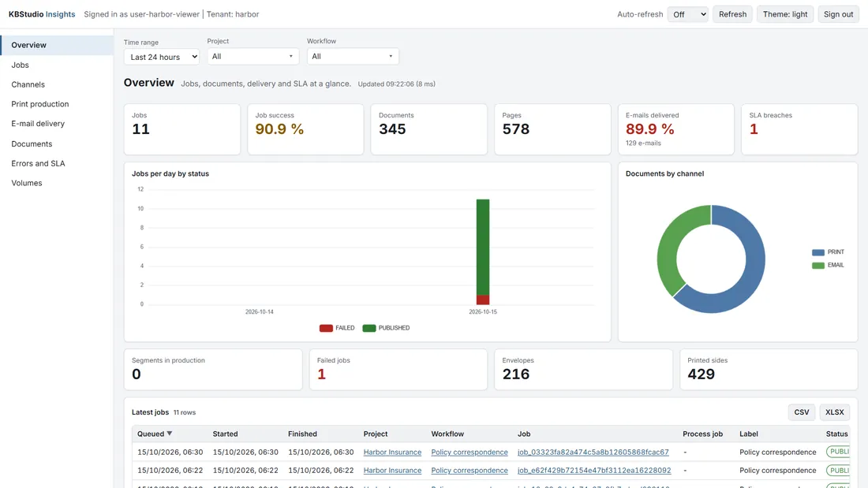Open job_e62f429b72154e47bf3112ea16228092 link
Screen dimensions: 868x488
[x=594, y=471]
